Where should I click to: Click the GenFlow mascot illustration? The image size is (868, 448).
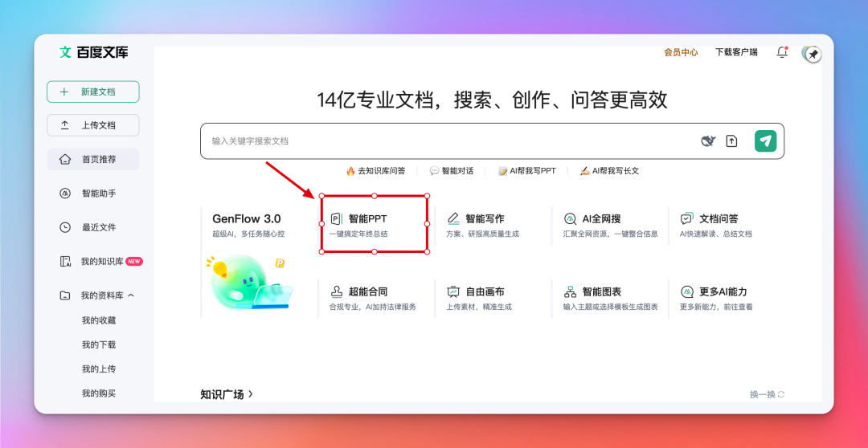[250, 281]
